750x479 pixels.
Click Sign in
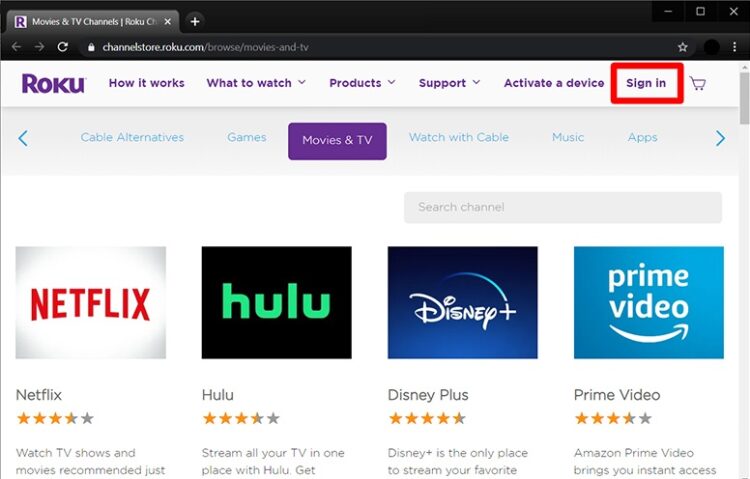pos(646,83)
